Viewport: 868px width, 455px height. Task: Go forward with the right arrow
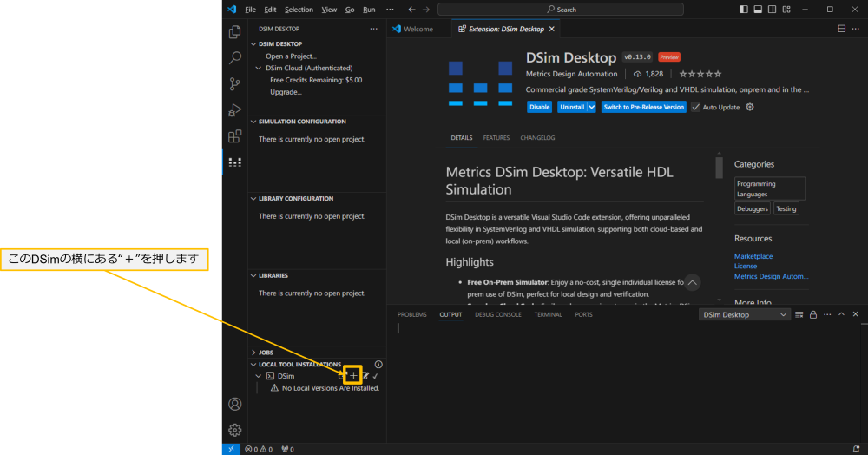pyautogui.click(x=425, y=10)
